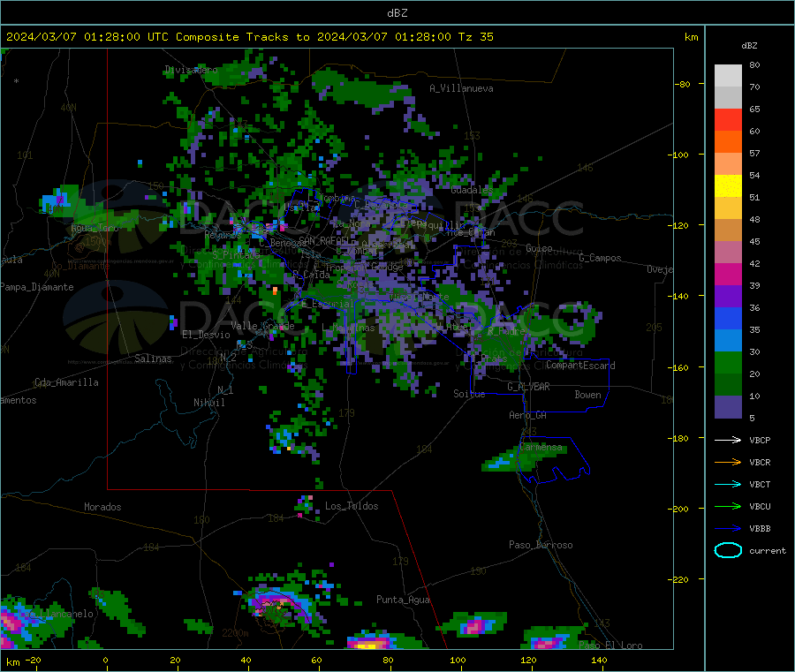Click the 'Cda_Amarilla' map label

click(66, 382)
